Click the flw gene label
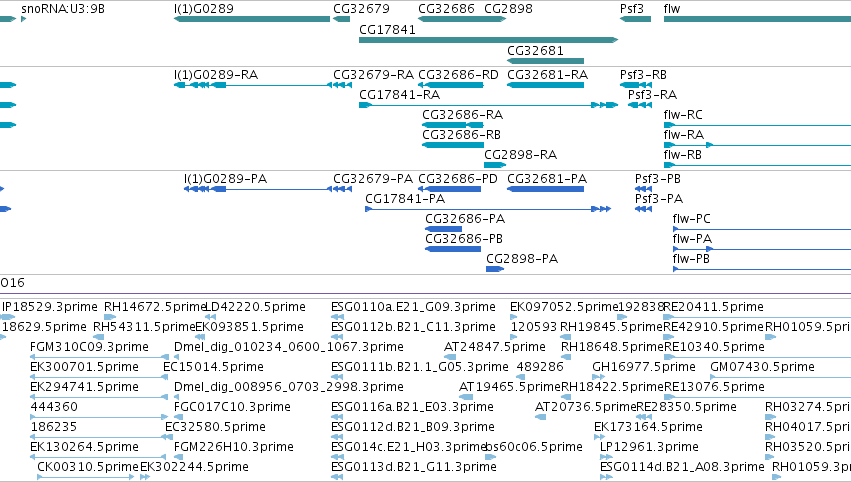 (x=671, y=9)
